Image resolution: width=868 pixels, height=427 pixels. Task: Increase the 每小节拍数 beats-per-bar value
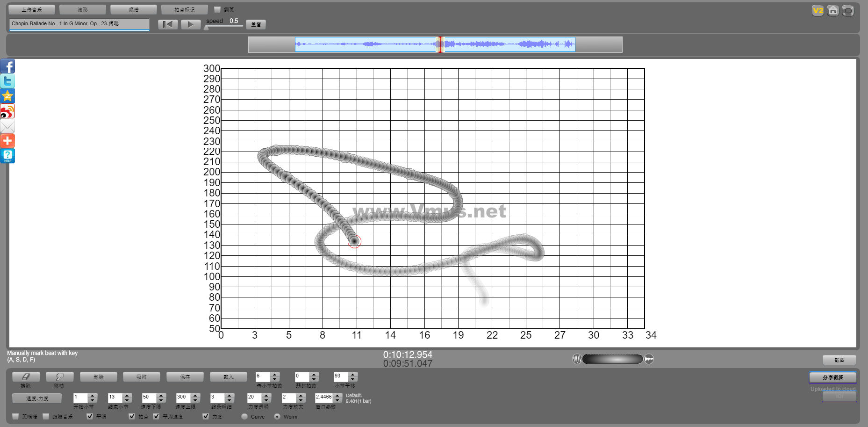tap(275, 374)
